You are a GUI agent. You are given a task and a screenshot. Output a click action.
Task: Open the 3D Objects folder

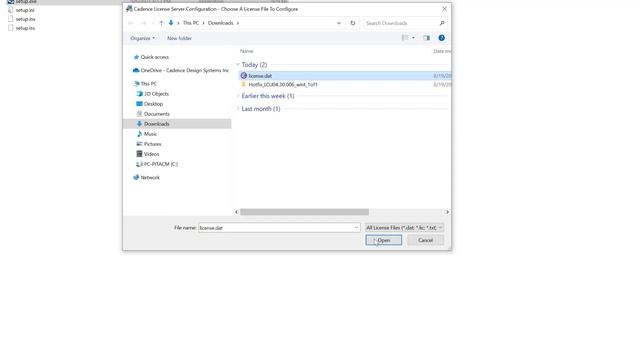coord(156,94)
